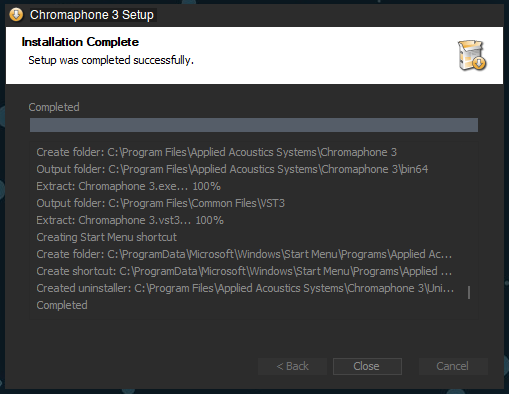This screenshot has height=394, width=509.
Task: Click the disabled Back button
Action: tap(292, 366)
